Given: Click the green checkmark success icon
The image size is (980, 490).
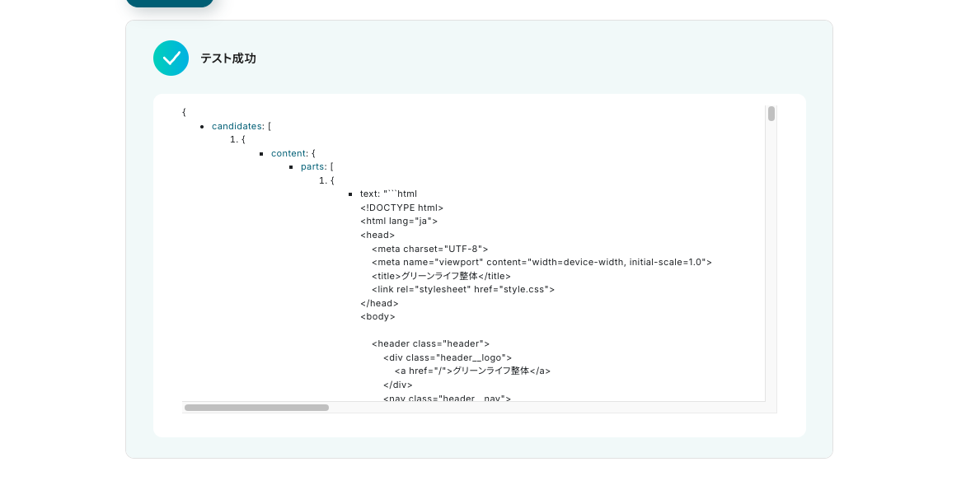Looking at the screenshot, I should pos(171,58).
